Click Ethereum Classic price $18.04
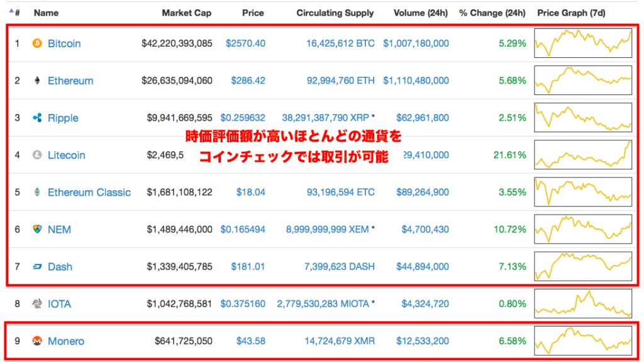 tap(250, 192)
